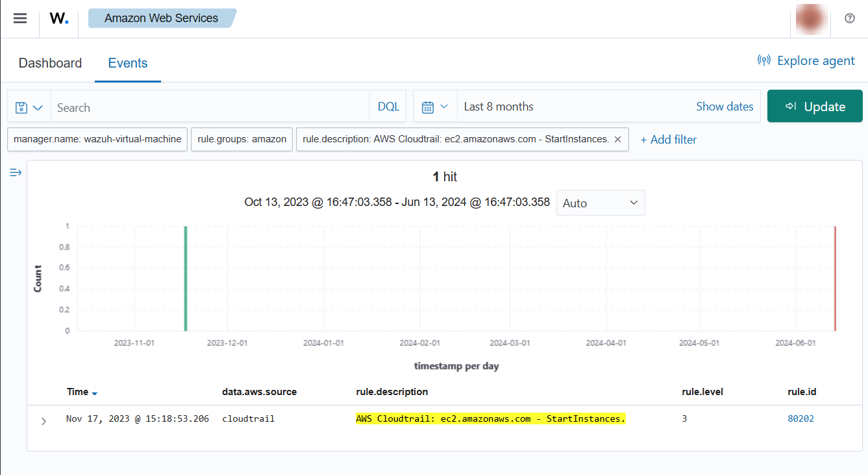Screen dimensions: 868x475
Task: Switch query language via DQL button
Action: (388, 107)
